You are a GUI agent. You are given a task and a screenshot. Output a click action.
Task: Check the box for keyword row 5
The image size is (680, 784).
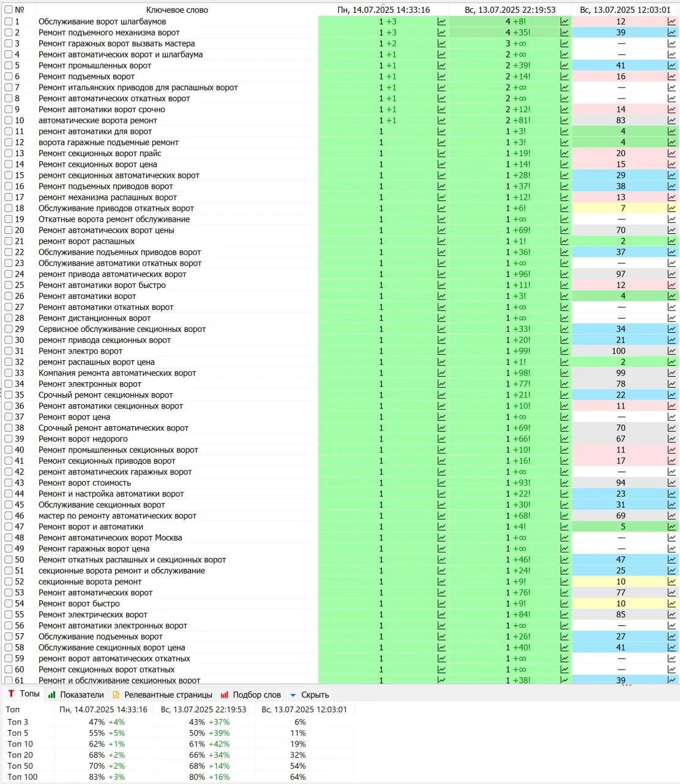click(x=9, y=66)
